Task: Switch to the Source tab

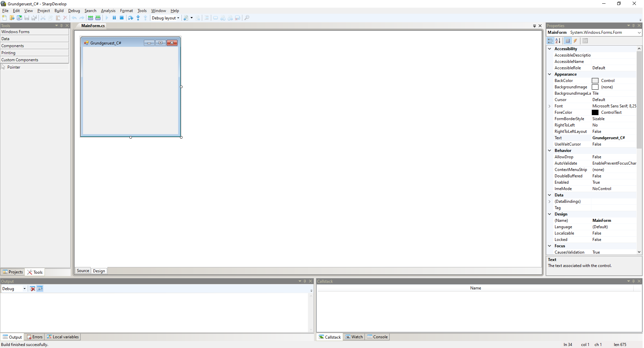Action: [83, 271]
